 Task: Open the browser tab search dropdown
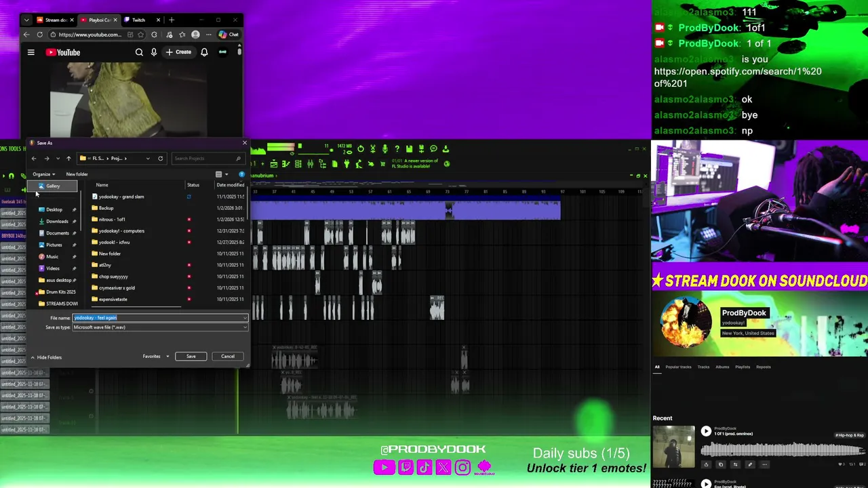point(26,20)
